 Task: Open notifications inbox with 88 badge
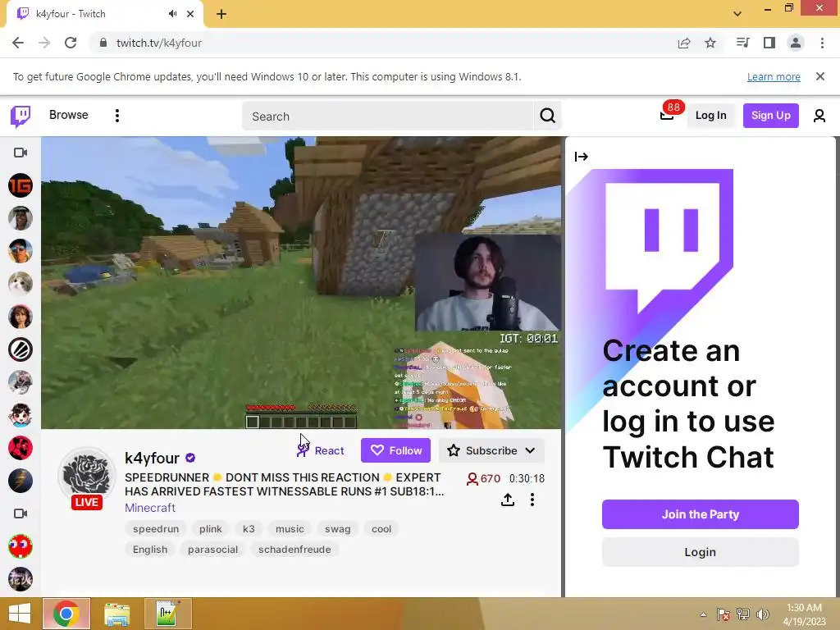[667, 115]
